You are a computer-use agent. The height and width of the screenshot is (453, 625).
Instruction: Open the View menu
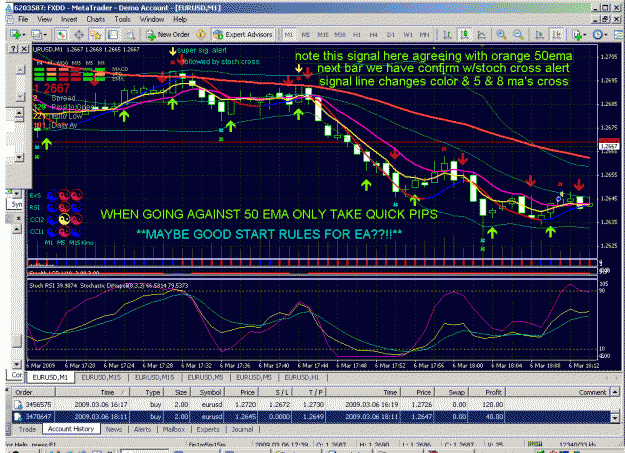(44, 19)
